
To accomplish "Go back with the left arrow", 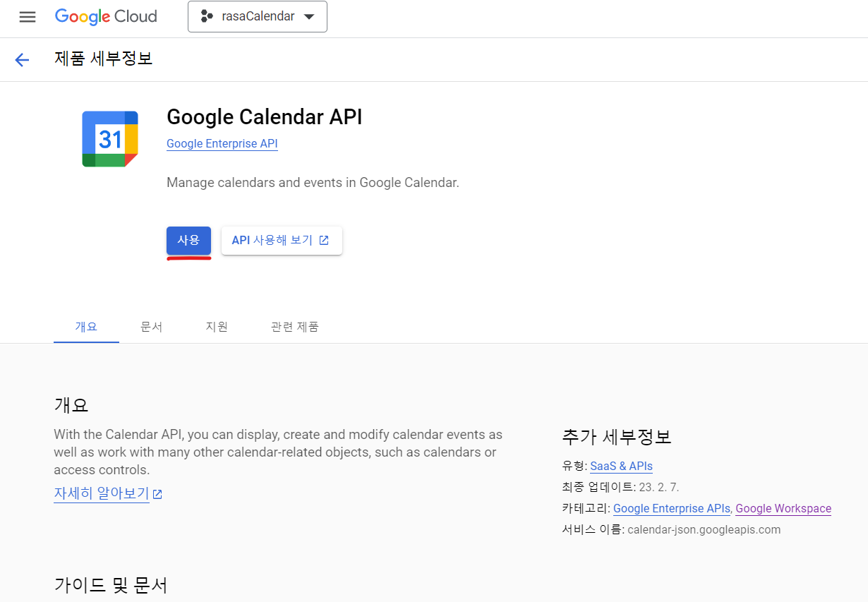I will click(x=22, y=60).
